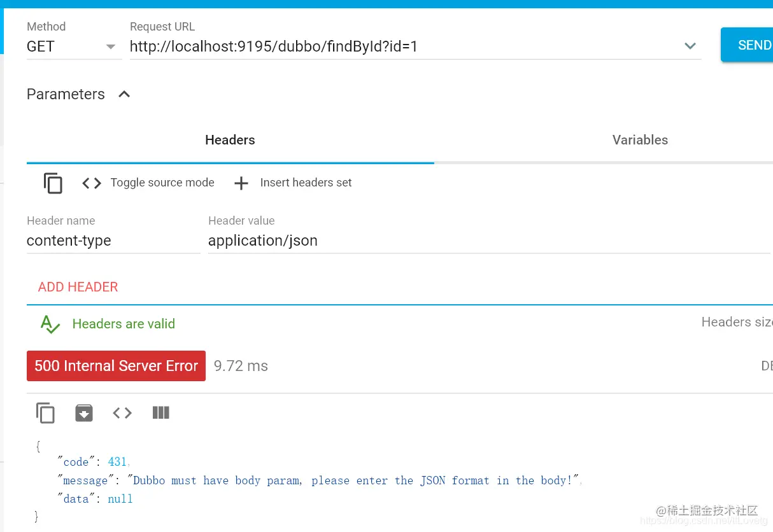Edit the application/json header value field
This screenshot has height=532, width=773.
pyautogui.click(x=489, y=241)
